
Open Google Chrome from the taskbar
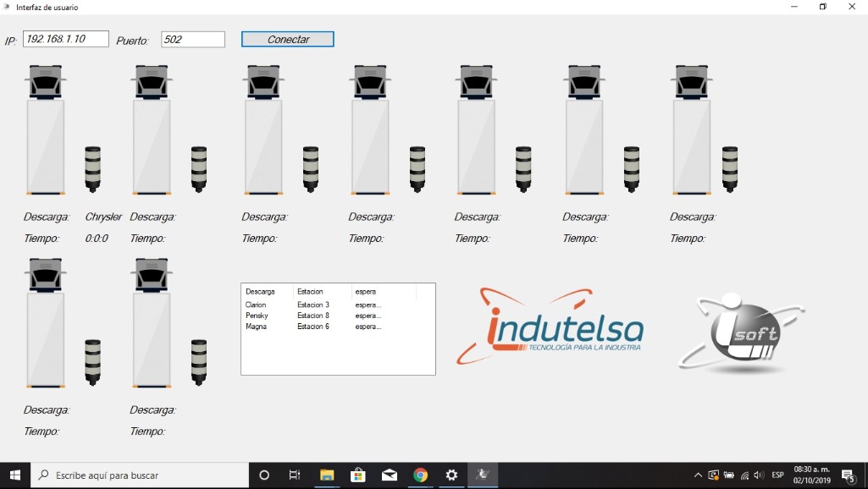click(x=420, y=475)
